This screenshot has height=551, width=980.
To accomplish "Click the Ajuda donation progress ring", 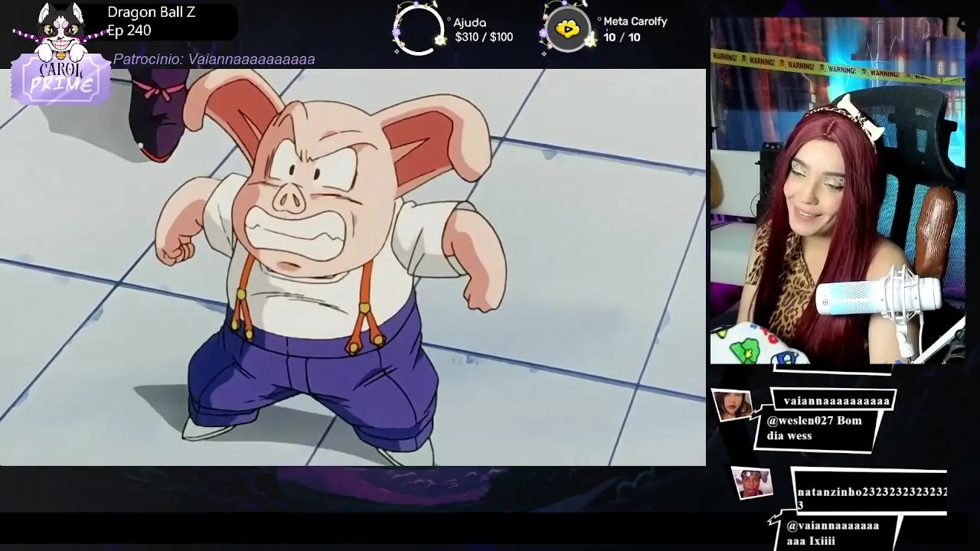I will (418, 31).
